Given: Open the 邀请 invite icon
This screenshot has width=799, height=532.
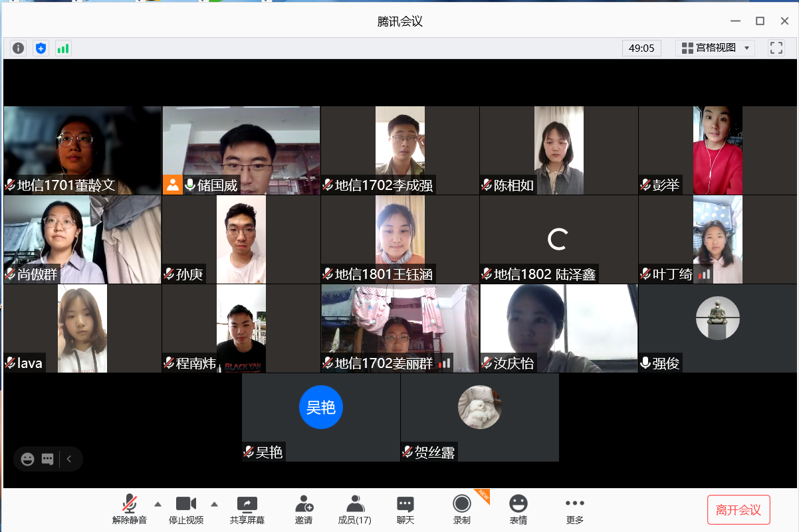Looking at the screenshot, I should point(304,509).
